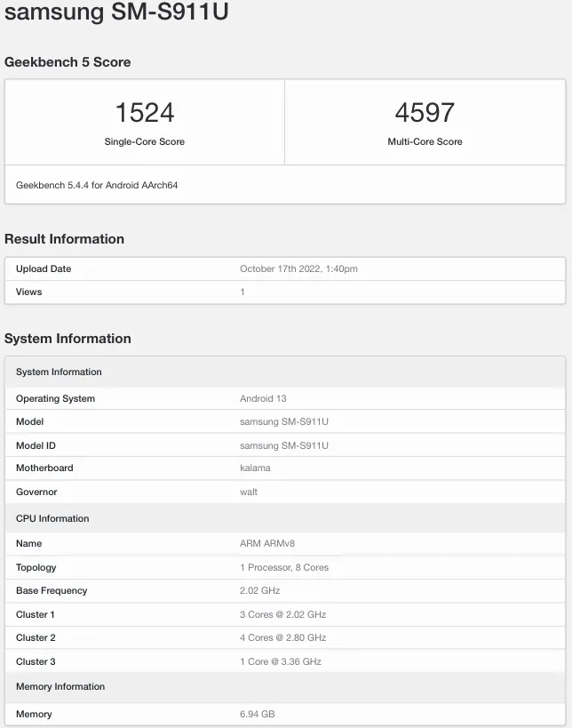Screen dimensions: 572x728
Task: Click the Governor value walt
Action: [249, 492]
